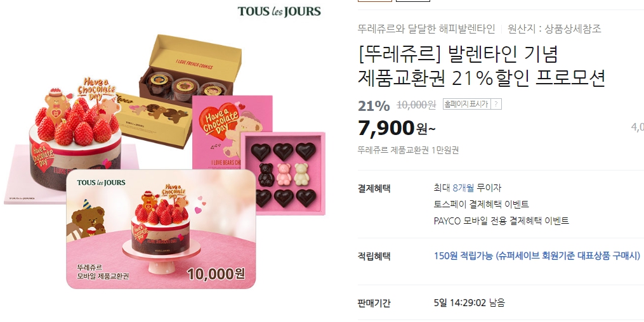The image size is (644, 322).
Task: Click the 7,900원 sale price
Action: (x=397, y=128)
